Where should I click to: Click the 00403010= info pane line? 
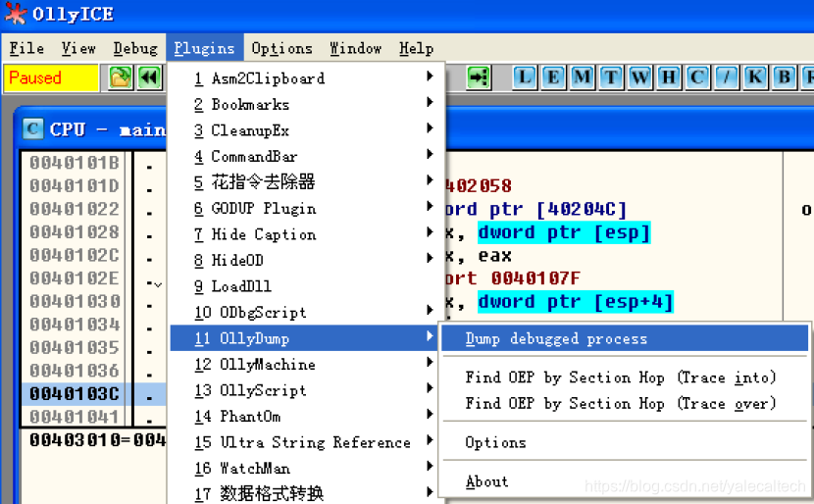98,440
